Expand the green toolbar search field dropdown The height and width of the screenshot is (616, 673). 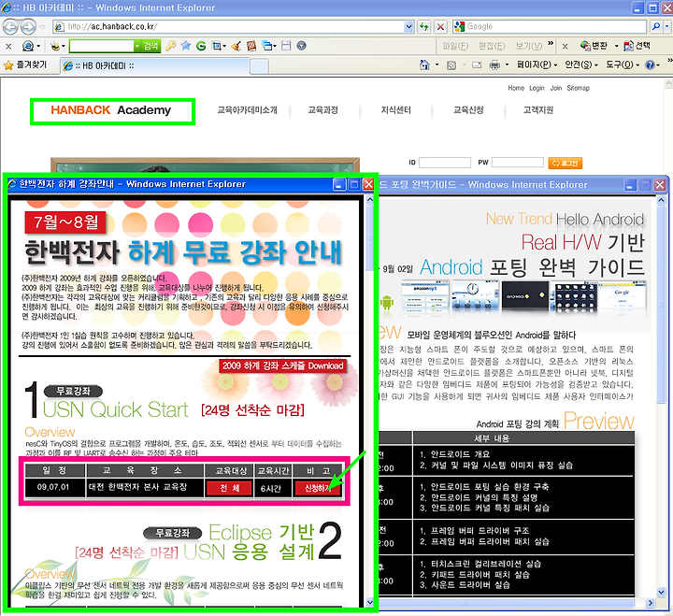pyautogui.click(x=136, y=46)
